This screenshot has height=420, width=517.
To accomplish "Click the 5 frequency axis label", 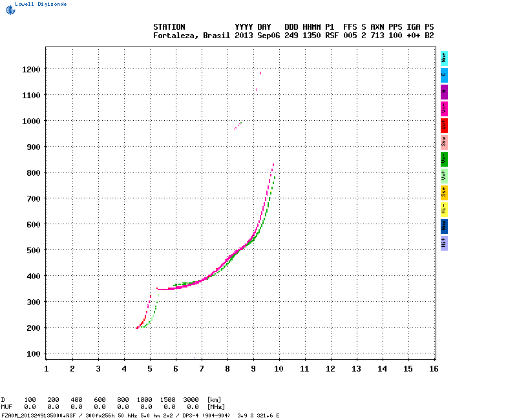I will tap(150, 369).
